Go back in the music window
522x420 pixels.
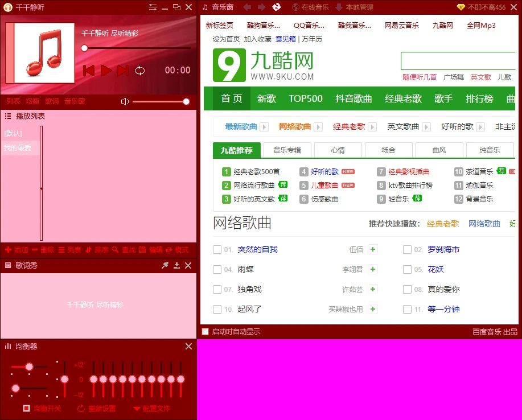pyautogui.click(x=247, y=7)
